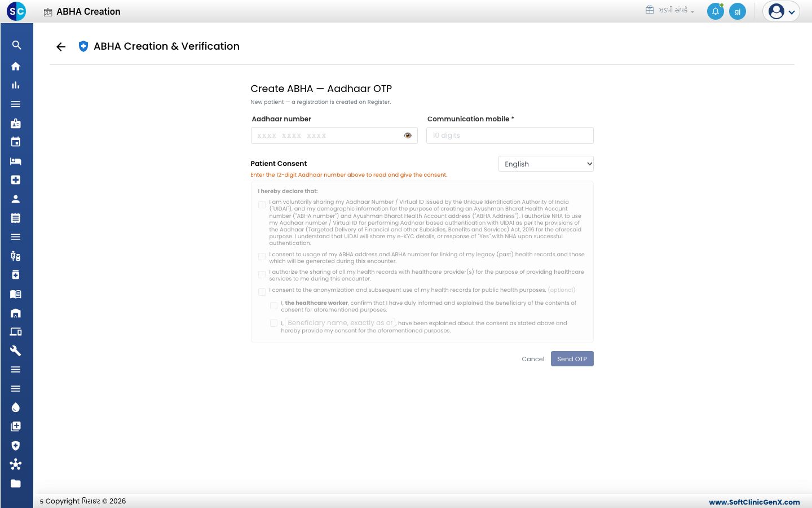Viewport: 812px width, 508px height.
Task: Check the ABHA address linking legacy records consent
Action: click(x=262, y=257)
